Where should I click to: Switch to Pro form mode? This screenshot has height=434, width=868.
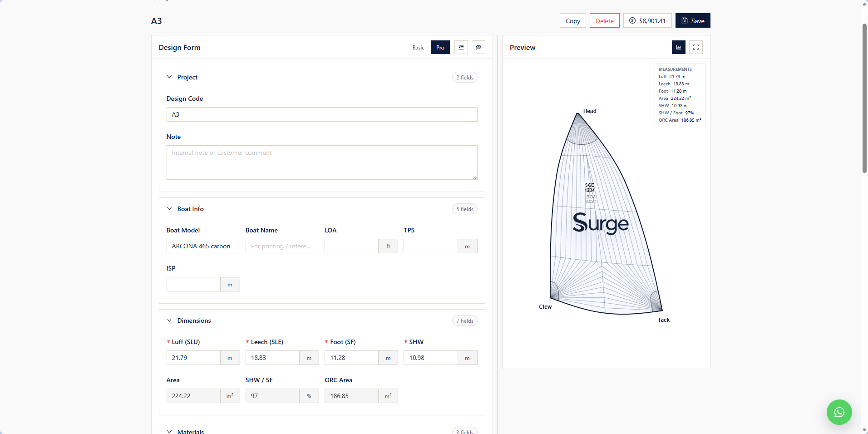pyautogui.click(x=440, y=47)
